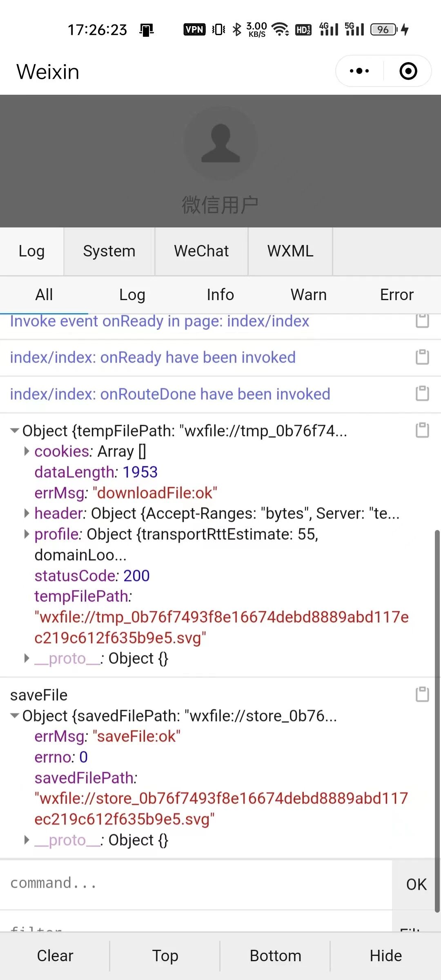The height and width of the screenshot is (980, 441).
Task: Select the errMsg "saveFile:ok" line
Action: [x=107, y=736]
